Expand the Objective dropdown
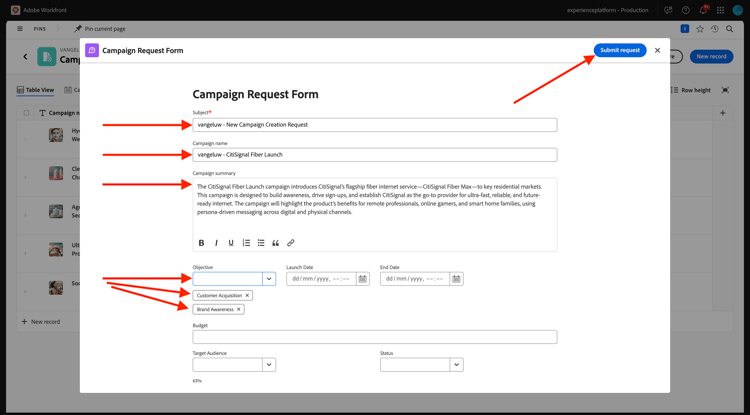Screen dimensions: 750x415 point(269,279)
